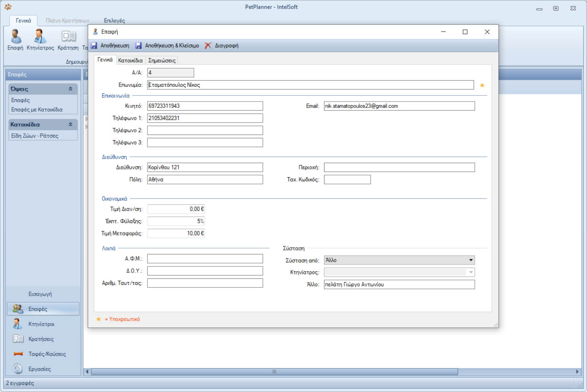Click the Αποθήκευση save icon
The height and width of the screenshot is (392, 587).
pyautogui.click(x=94, y=46)
